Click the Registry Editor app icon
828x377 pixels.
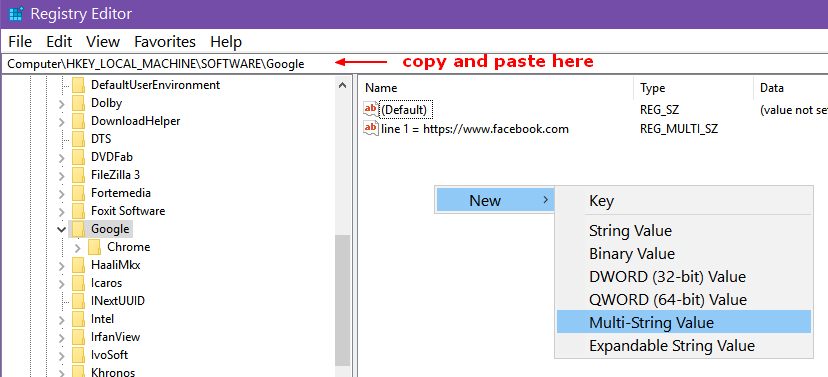(16, 14)
